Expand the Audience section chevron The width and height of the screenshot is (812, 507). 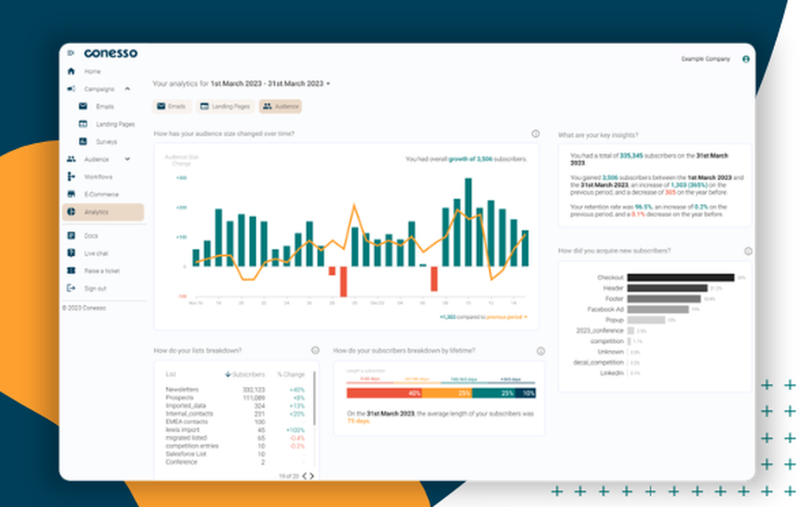point(127,159)
